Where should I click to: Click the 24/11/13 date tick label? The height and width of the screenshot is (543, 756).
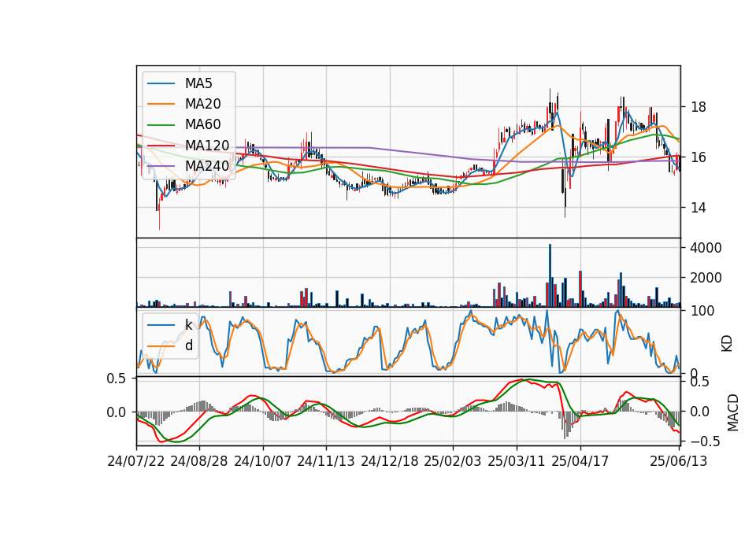(326, 461)
